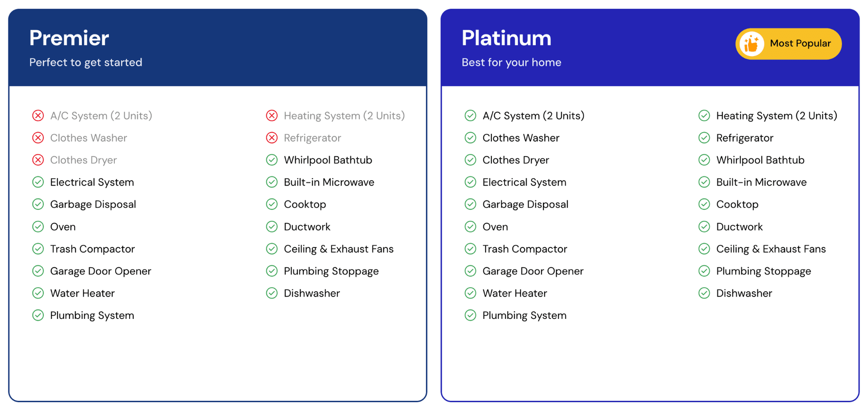Click Heating System (2 Units) in Platinum
Viewport: 868px width, 413px height.
776,116
